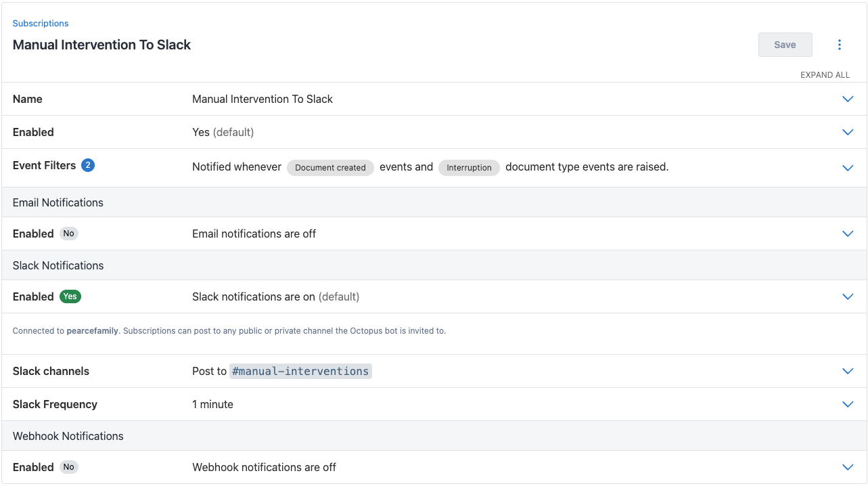Expand the Slack channels row chevron
Viewport: 868px width, 486px height.
tap(848, 371)
